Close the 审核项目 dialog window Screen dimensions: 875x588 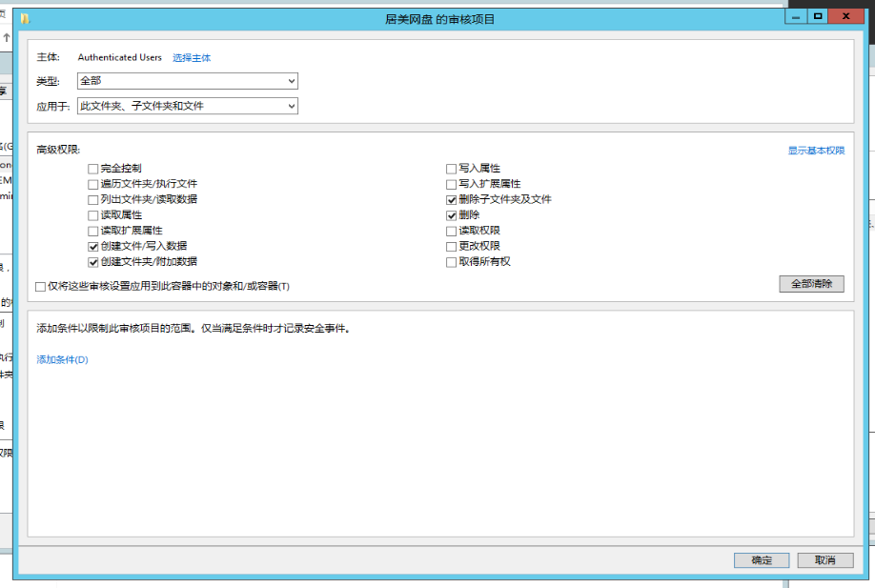(x=846, y=16)
